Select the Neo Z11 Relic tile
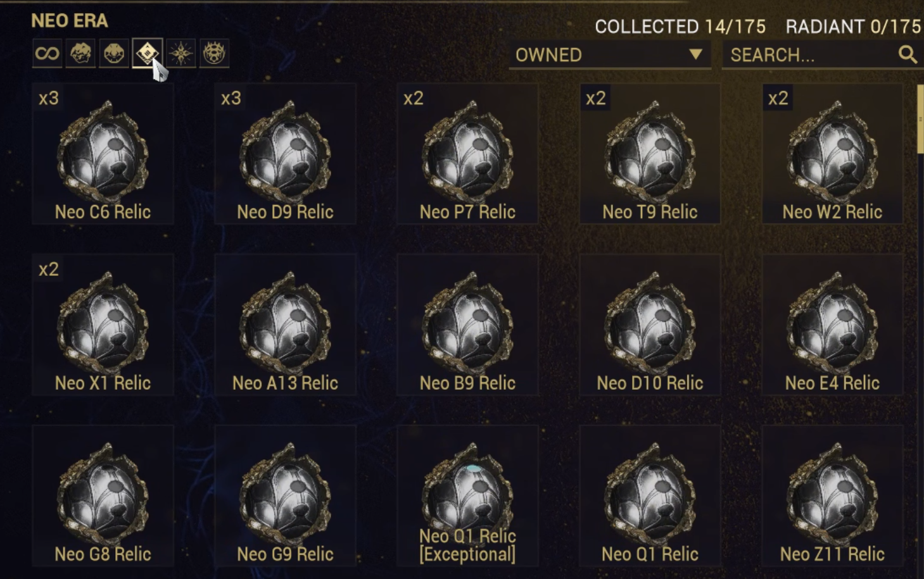The image size is (924, 579). pos(832,495)
